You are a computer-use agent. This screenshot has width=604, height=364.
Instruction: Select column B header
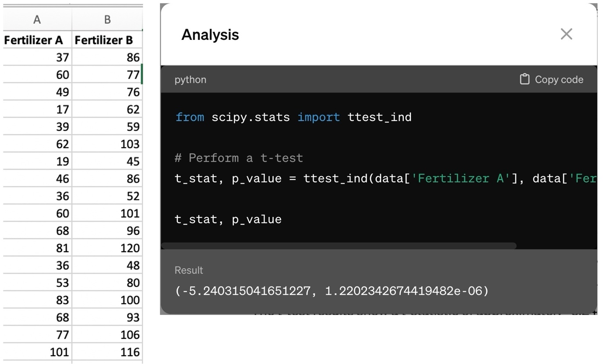tap(107, 20)
